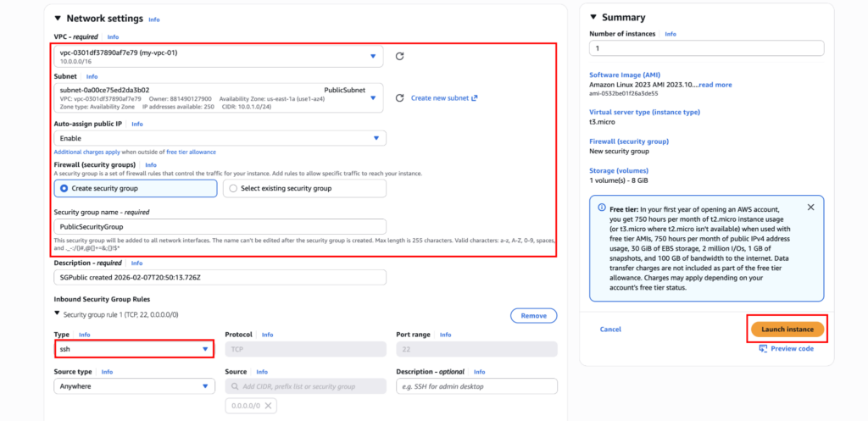Open the rule Type ssh dropdown
Screen dimensions: 868x421
204,349
